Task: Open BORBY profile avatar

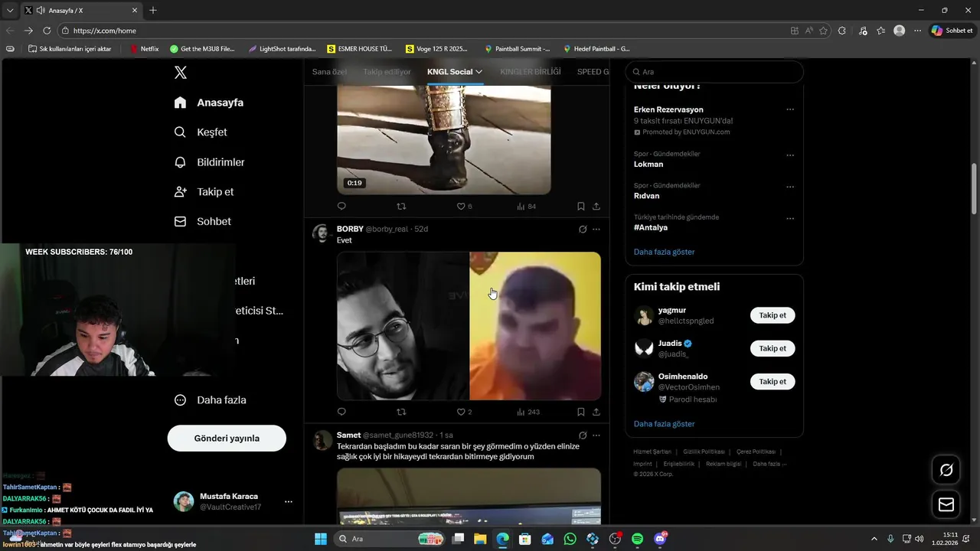Action: coord(322,233)
